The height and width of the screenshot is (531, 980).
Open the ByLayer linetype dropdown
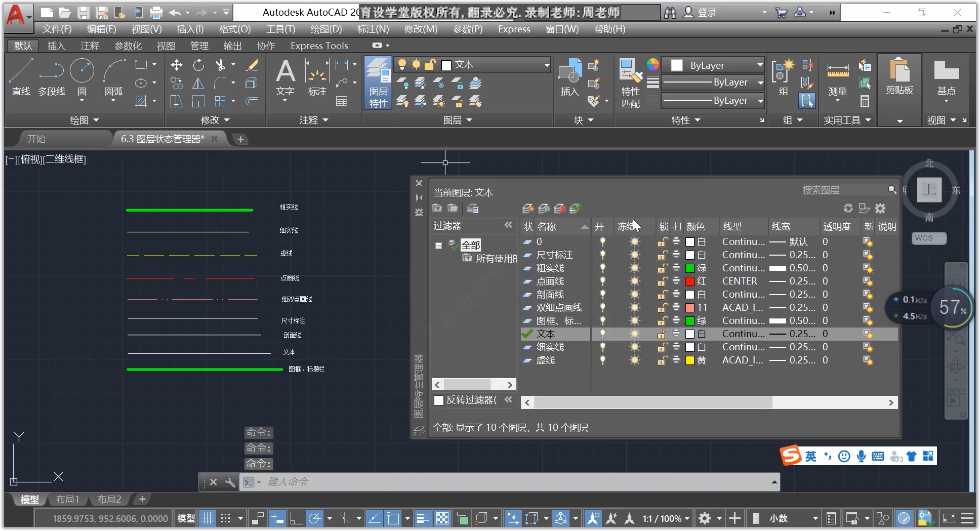(x=760, y=100)
